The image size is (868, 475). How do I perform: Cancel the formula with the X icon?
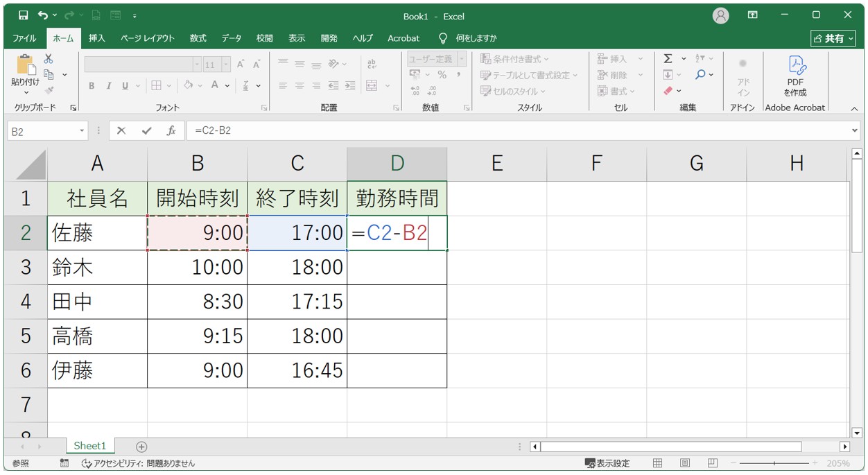click(121, 130)
